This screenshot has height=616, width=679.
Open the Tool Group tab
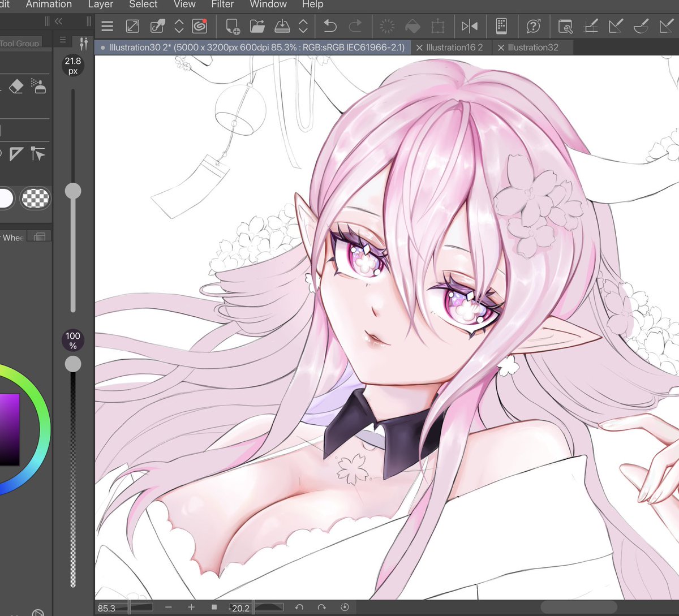coord(20,43)
